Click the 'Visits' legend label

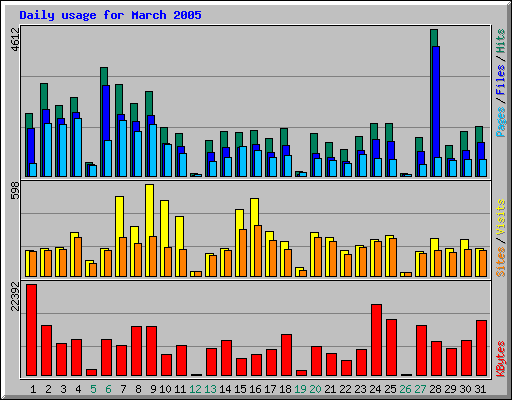tap(501, 217)
